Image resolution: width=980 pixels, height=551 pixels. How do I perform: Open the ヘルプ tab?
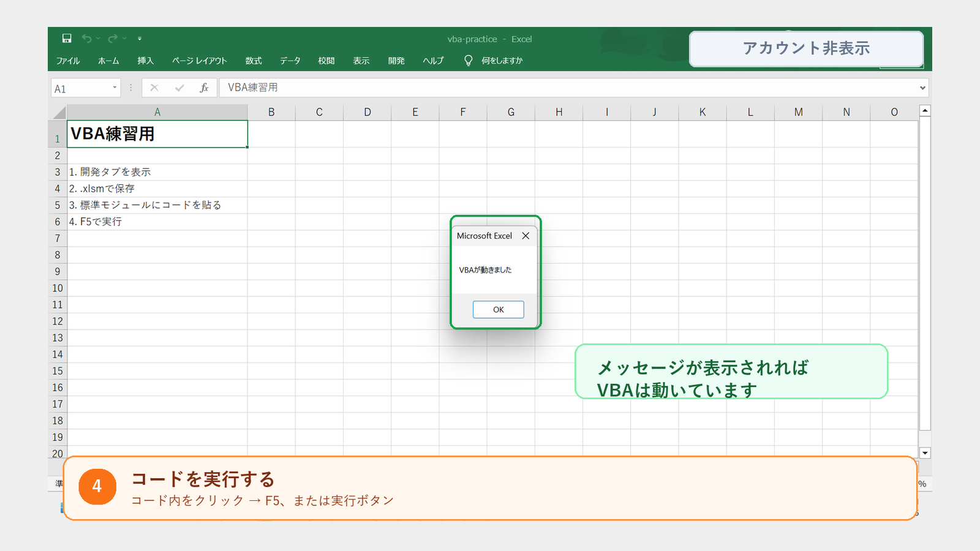pos(433,61)
